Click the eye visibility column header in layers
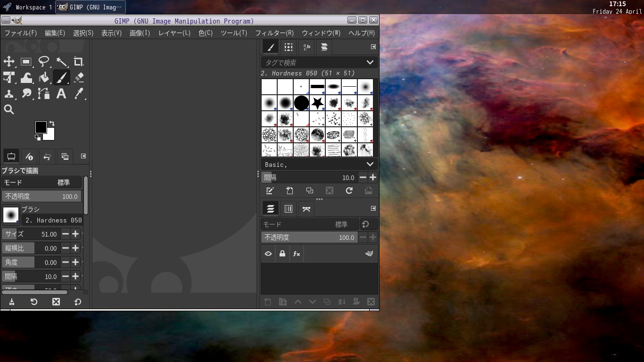 click(x=268, y=254)
